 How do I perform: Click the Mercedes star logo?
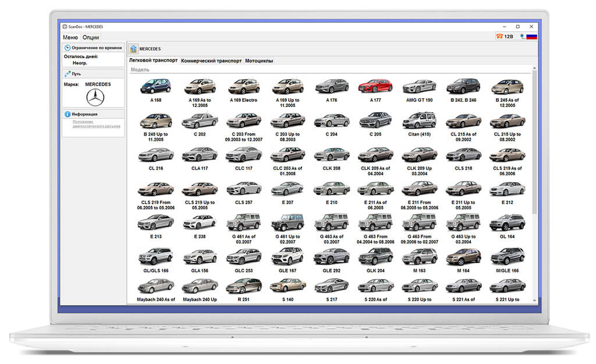[95, 98]
